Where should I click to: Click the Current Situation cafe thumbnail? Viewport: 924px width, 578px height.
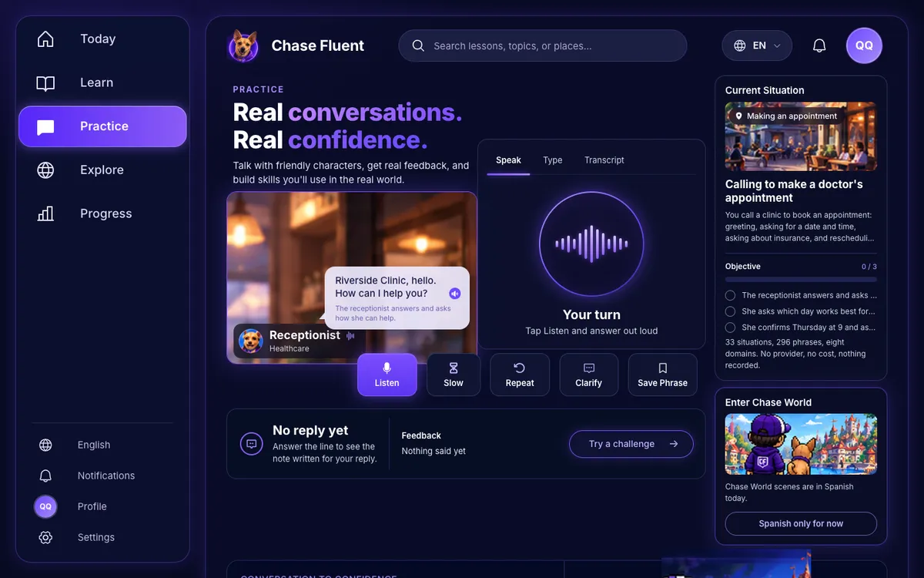(x=801, y=136)
